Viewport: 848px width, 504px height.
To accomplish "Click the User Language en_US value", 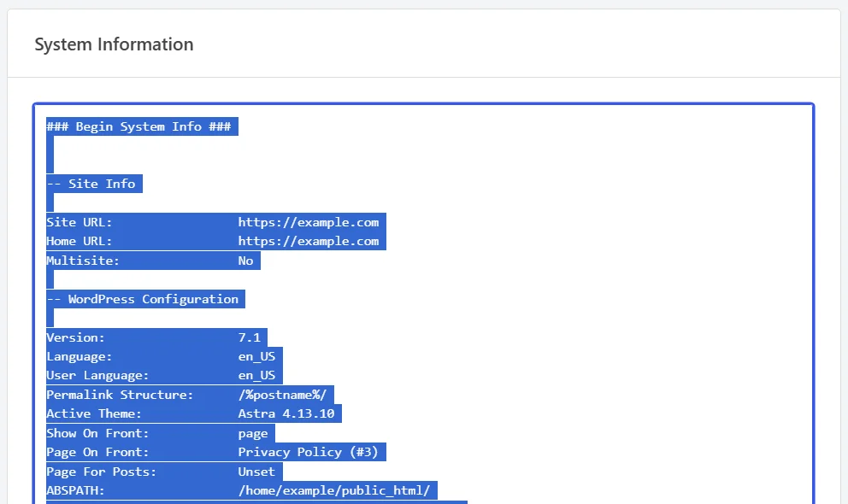I will [x=257, y=375].
